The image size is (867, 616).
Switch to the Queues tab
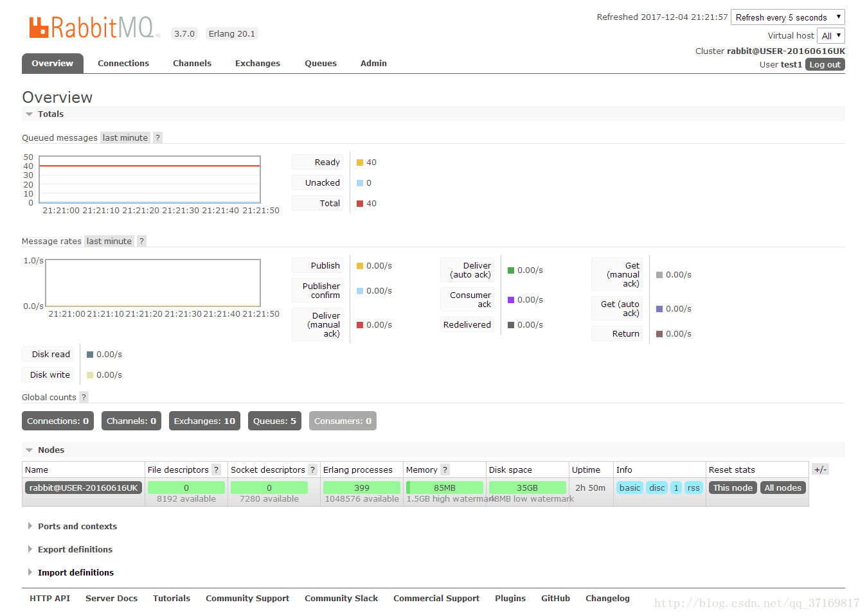coord(321,63)
